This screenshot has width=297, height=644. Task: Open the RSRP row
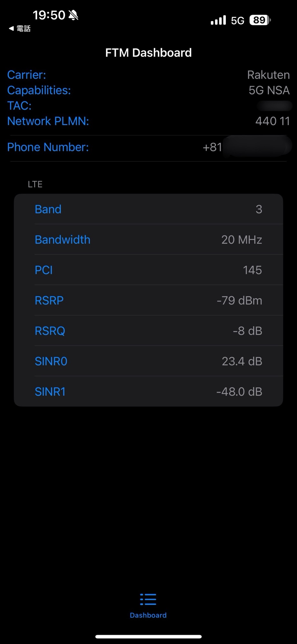tap(148, 300)
